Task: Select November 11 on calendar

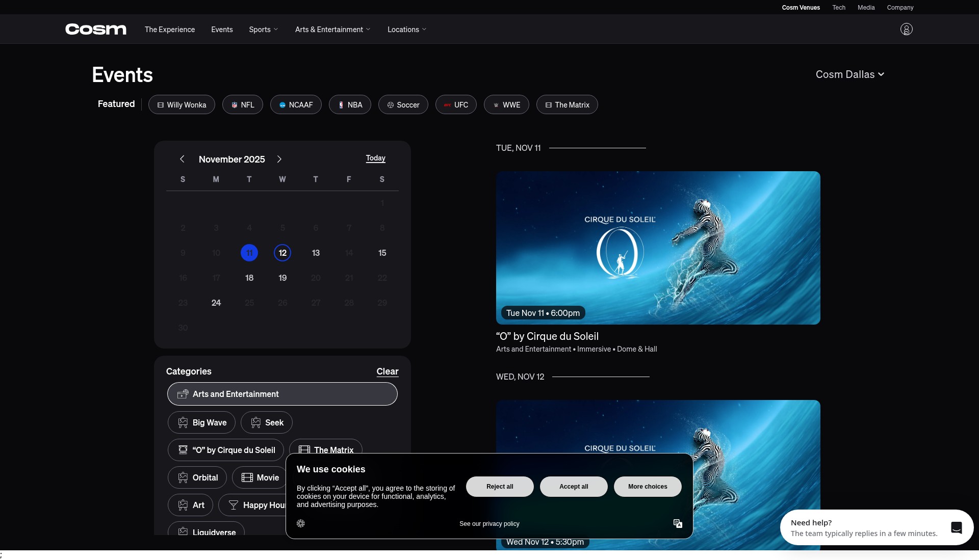Action: pyautogui.click(x=249, y=253)
